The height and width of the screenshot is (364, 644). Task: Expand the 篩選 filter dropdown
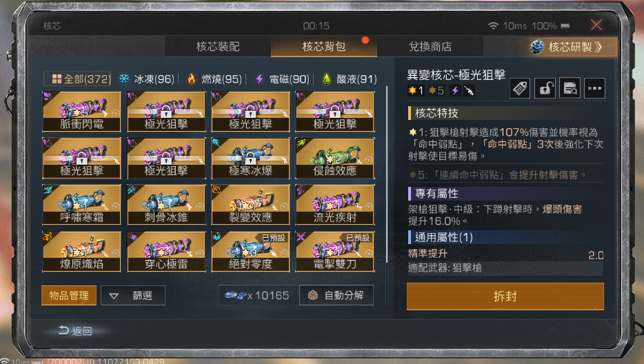pyautogui.click(x=133, y=295)
